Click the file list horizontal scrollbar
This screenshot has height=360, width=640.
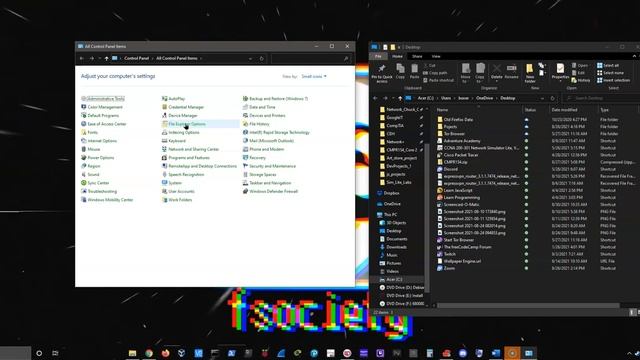pos(529,305)
